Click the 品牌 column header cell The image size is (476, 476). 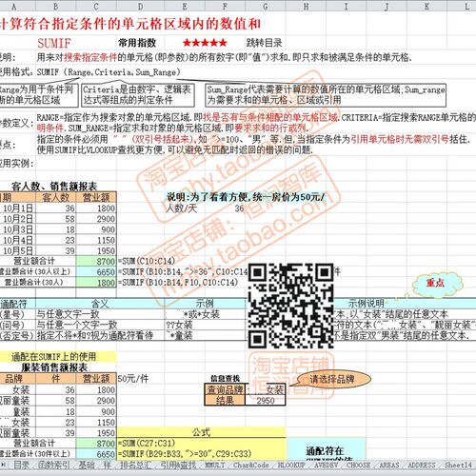pos(17,379)
